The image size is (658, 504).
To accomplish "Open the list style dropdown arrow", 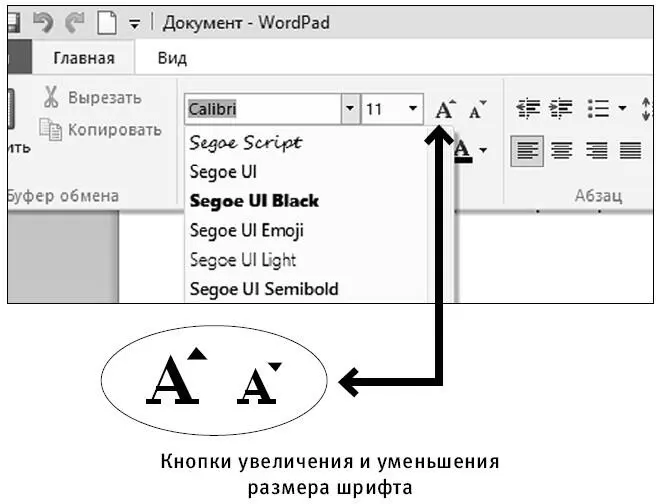I will click(x=622, y=109).
